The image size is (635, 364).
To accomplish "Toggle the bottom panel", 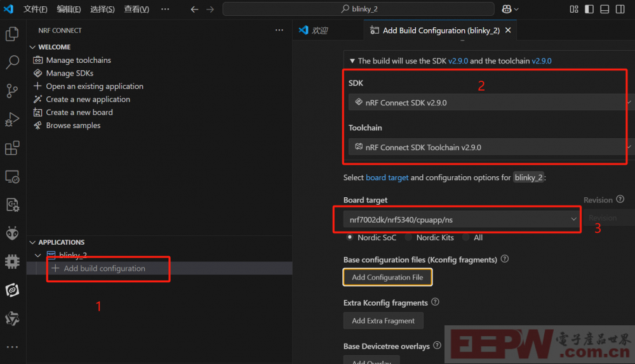I will tap(605, 9).
